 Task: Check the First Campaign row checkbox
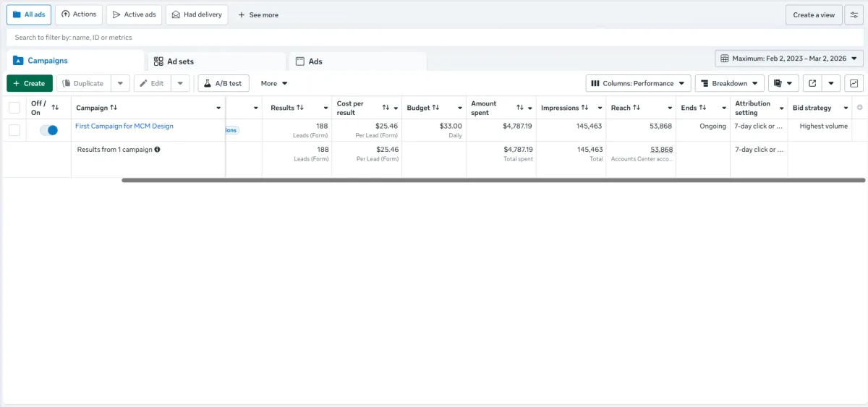coord(14,130)
